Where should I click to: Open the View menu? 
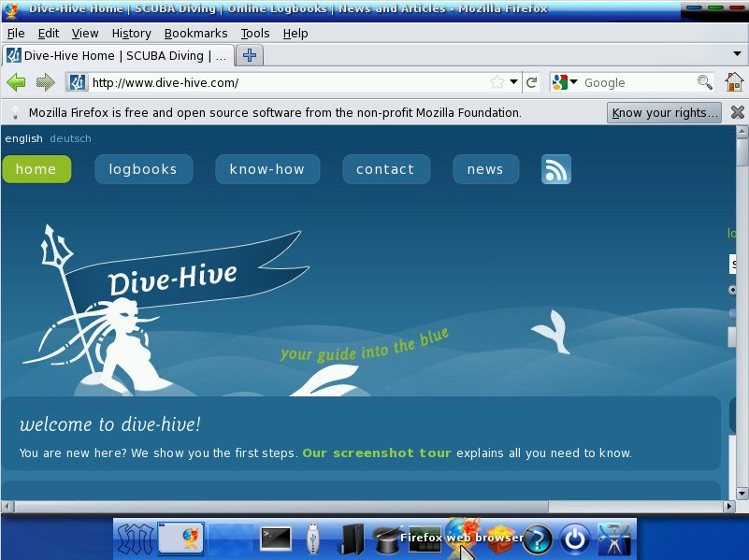(85, 34)
